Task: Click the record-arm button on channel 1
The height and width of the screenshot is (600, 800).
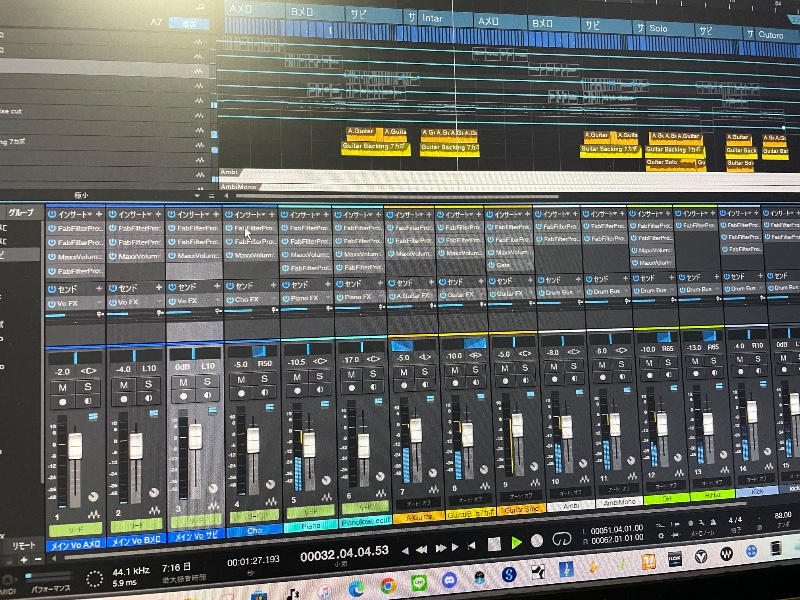Action: pyautogui.click(x=63, y=399)
